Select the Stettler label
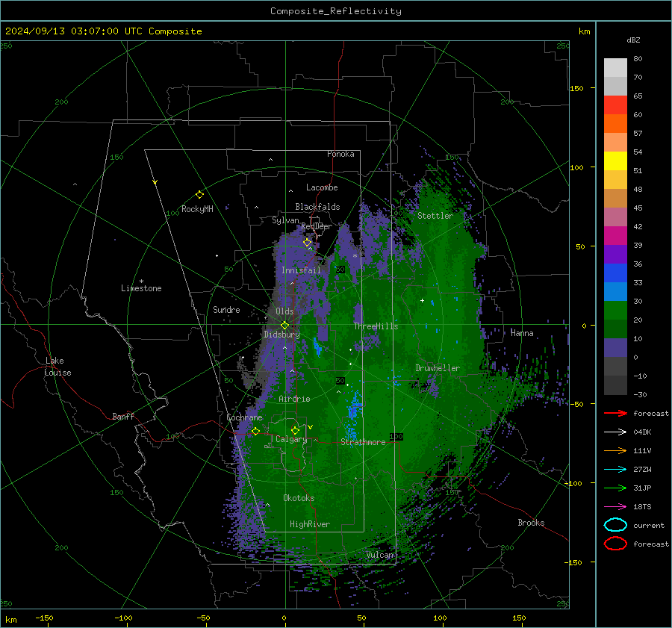 (x=435, y=216)
